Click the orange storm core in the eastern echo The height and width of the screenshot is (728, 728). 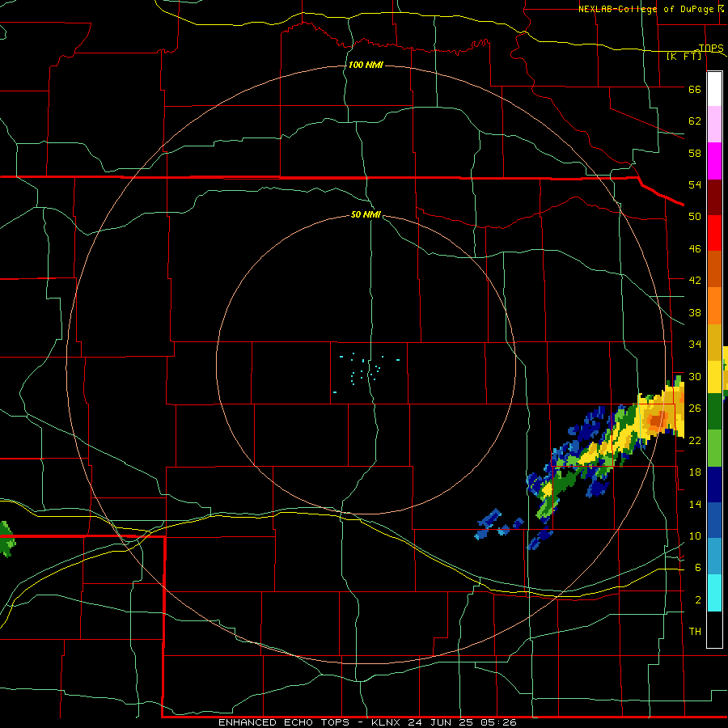(x=657, y=420)
